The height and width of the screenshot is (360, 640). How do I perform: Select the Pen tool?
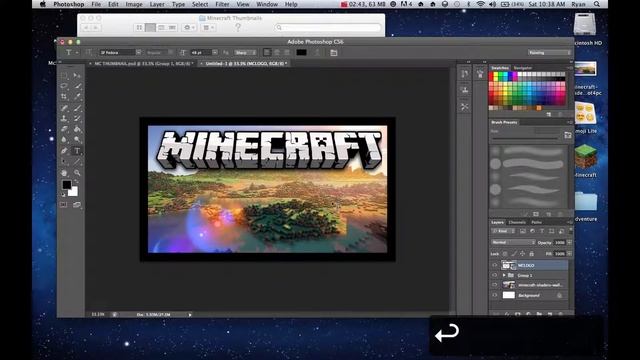pyautogui.click(x=64, y=151)
